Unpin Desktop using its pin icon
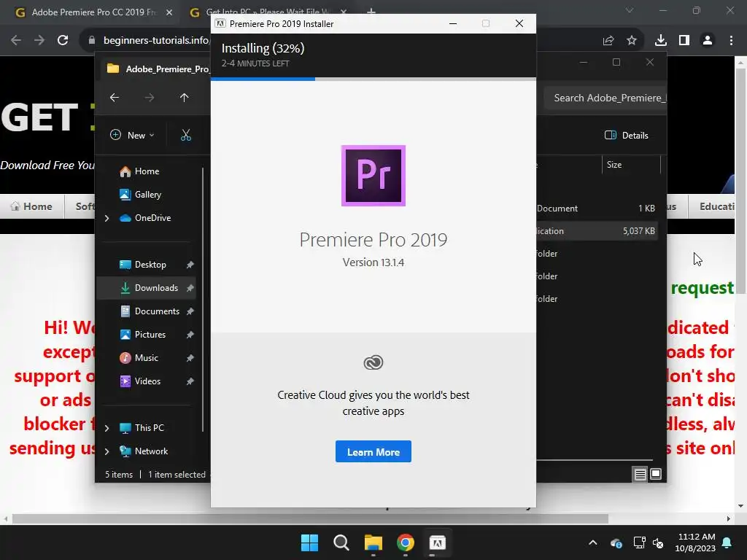This screenshot has width=747, height=560. click(190, 265)
